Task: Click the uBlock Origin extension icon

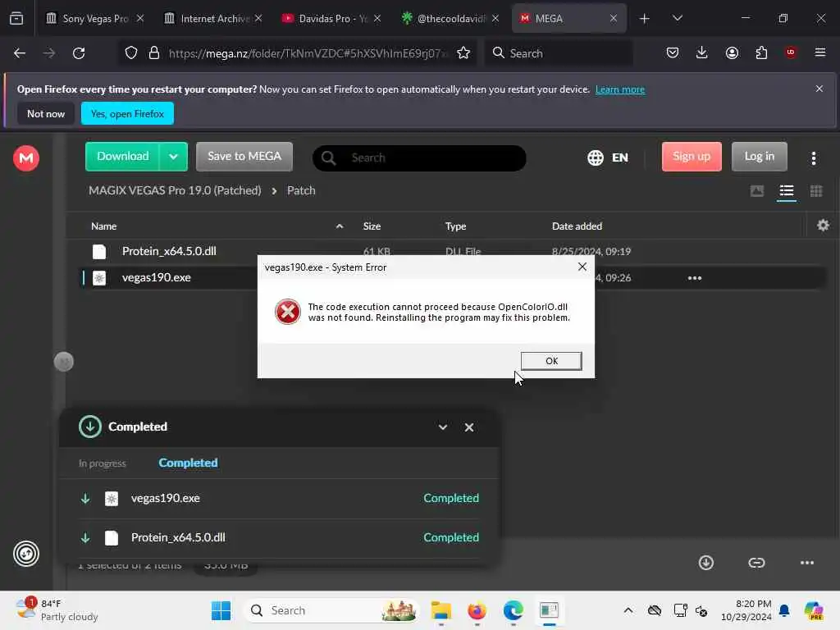Action: coord(791,52)
